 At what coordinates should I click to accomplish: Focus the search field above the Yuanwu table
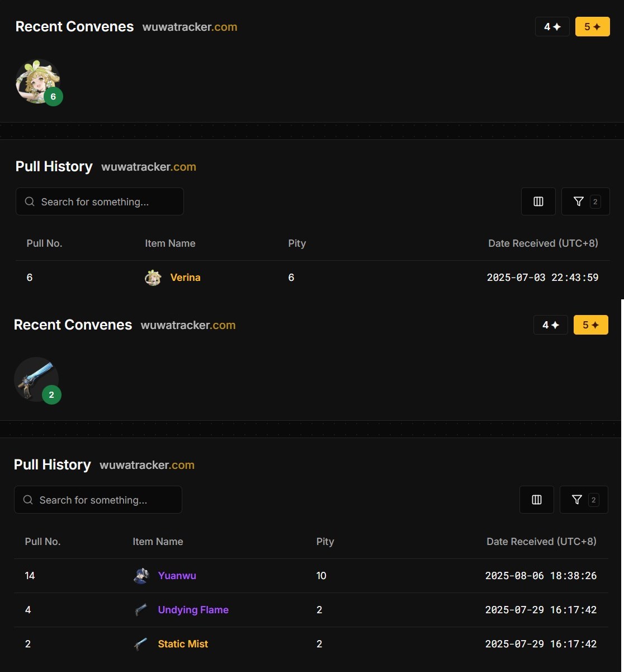pyautogui.click(x=98, y=500)
